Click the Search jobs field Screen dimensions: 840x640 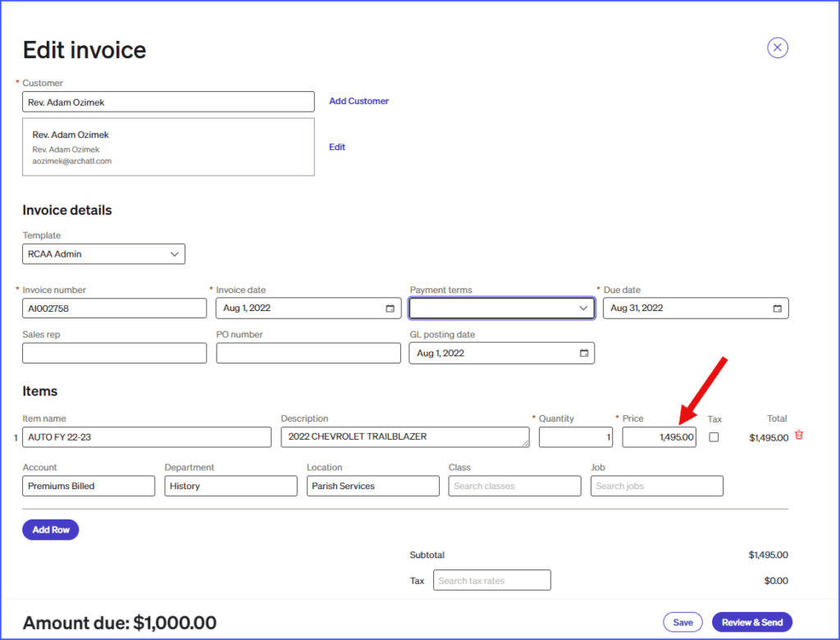(x=656, y=487)
